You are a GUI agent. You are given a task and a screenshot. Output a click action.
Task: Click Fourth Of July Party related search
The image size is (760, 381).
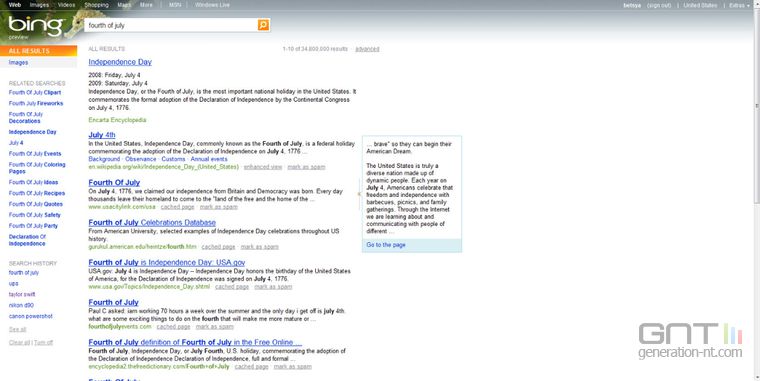(x=33, y=226)
